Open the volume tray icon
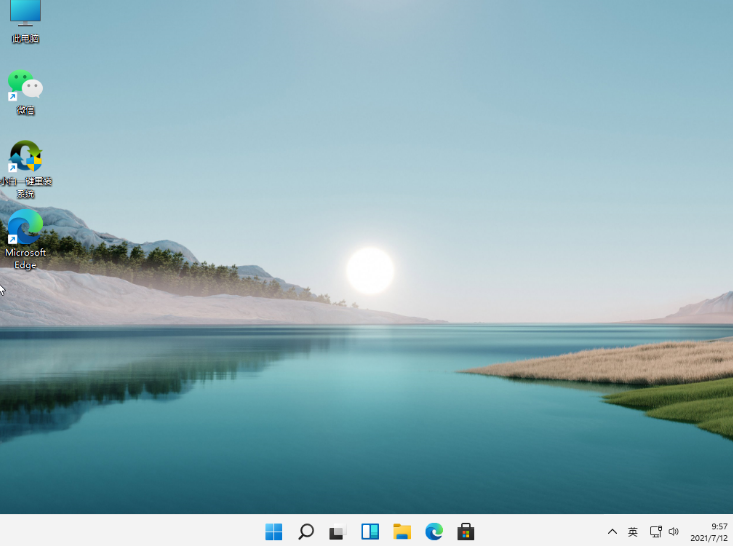 click(674, 532)
